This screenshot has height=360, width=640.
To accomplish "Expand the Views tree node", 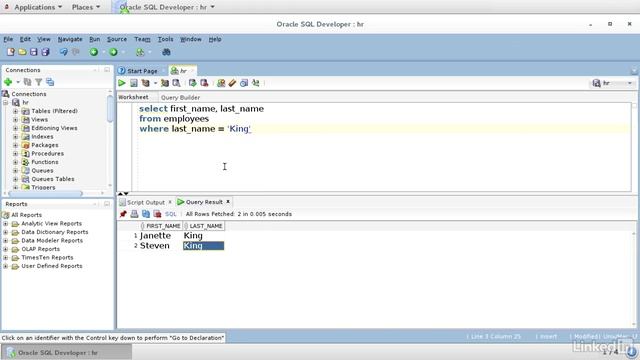I will coord(16,120).
